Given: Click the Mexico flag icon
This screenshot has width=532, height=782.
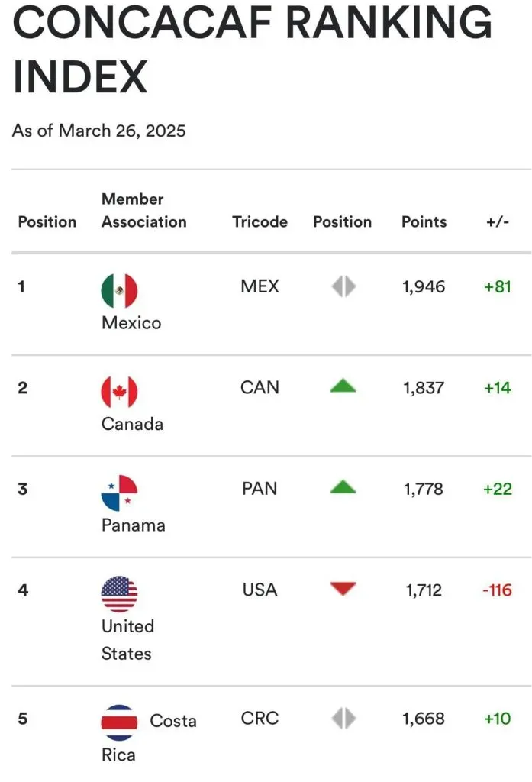Looking at the screenshot, I should click(119, 291).
